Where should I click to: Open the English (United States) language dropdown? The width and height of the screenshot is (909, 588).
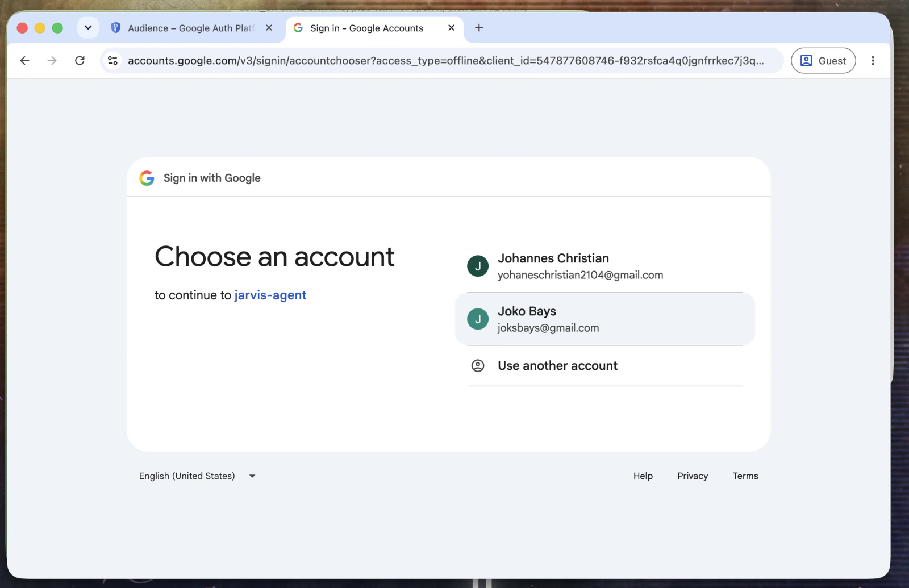coord(197,476)
